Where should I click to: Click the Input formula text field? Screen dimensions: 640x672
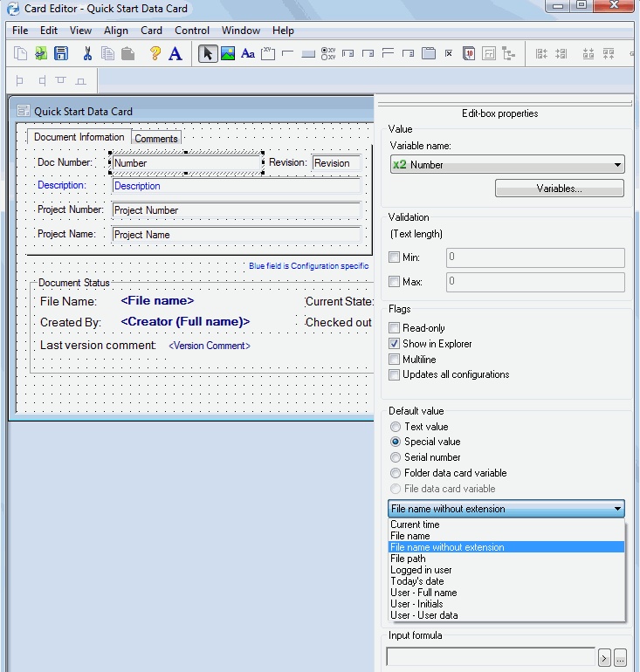[x=491, y=657]
